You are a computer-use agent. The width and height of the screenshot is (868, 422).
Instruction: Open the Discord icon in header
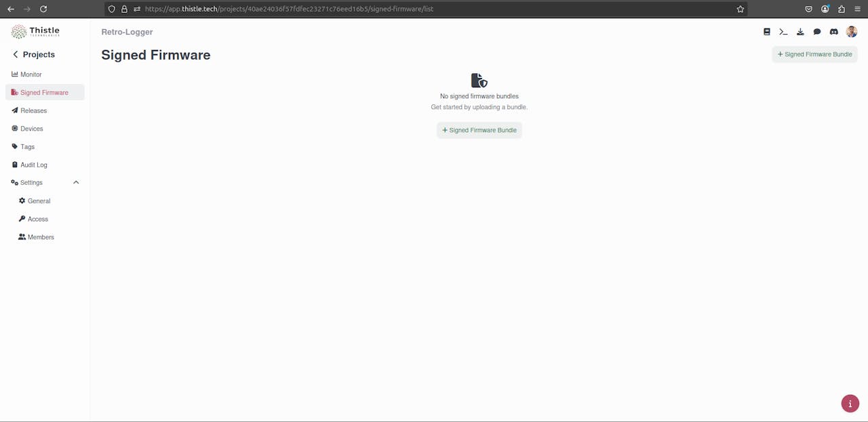coord(834,32)
